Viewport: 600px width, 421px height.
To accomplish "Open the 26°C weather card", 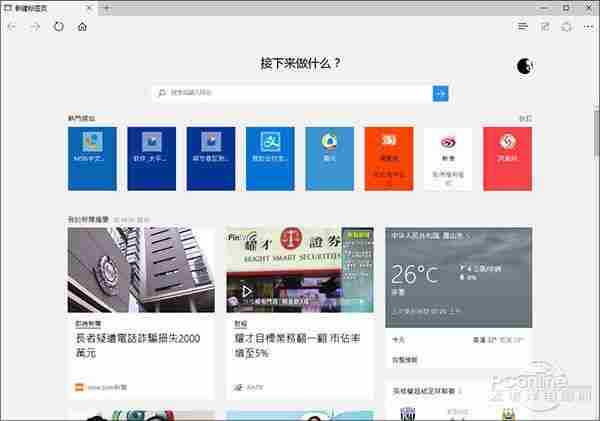I will pos(459,277).
